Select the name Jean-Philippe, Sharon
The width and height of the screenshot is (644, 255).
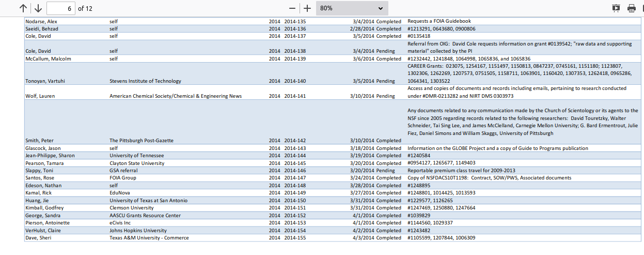coord(50,156)
